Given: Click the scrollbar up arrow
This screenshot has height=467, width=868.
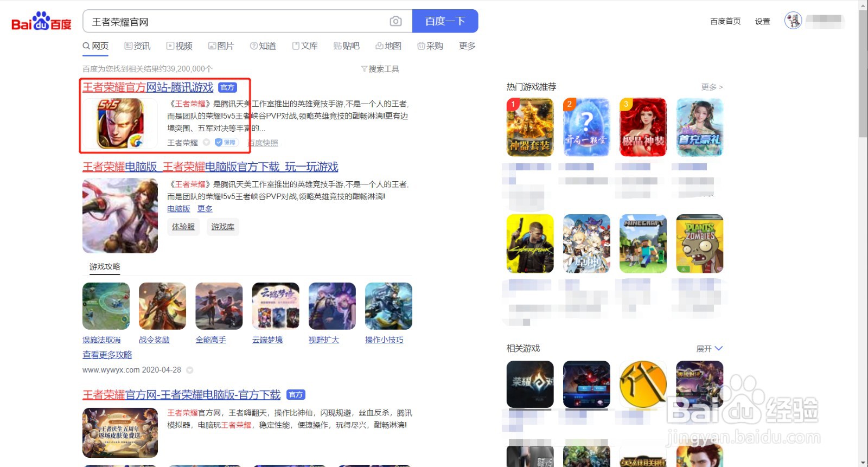Looking at the screenshot, I should 863,4.
